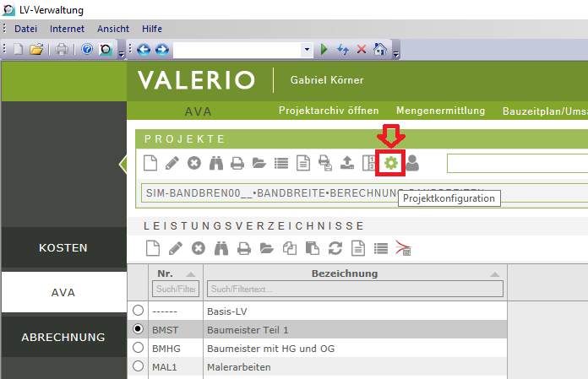This screenshot has height=379, width=588.
Task: Click the upload arrow icon in Projekte toolbar
Action: pos(347,163)
